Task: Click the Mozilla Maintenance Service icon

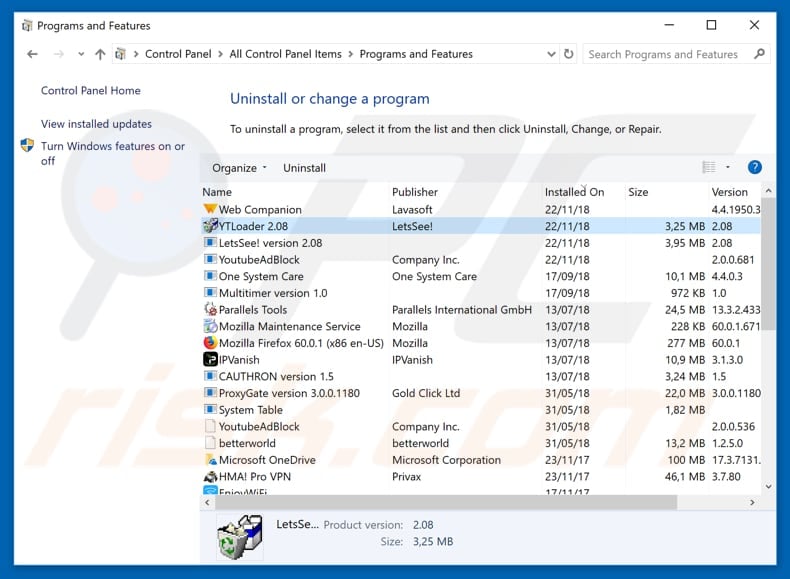Action: [210, 326]
